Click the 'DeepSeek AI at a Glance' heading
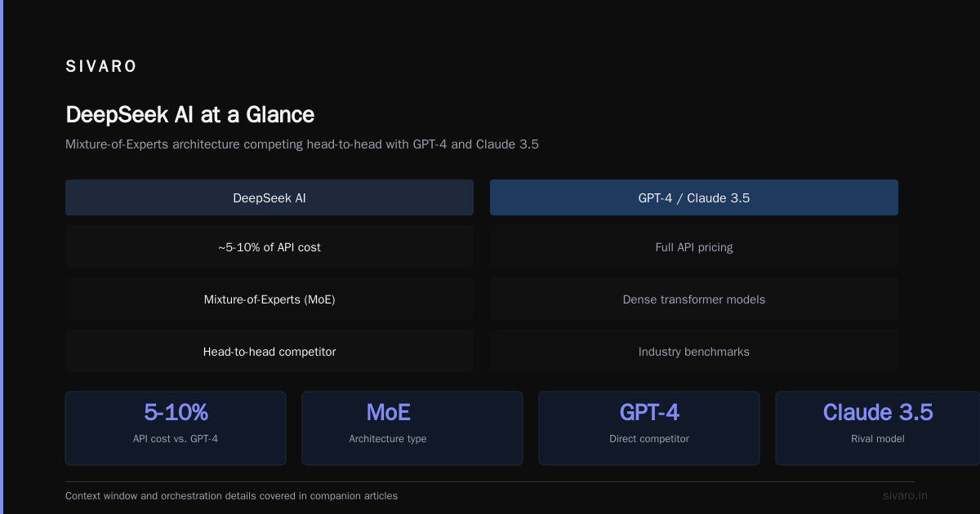Image resolution: width=980 pixels, height=514 pixels. click(x=189, y=114)
